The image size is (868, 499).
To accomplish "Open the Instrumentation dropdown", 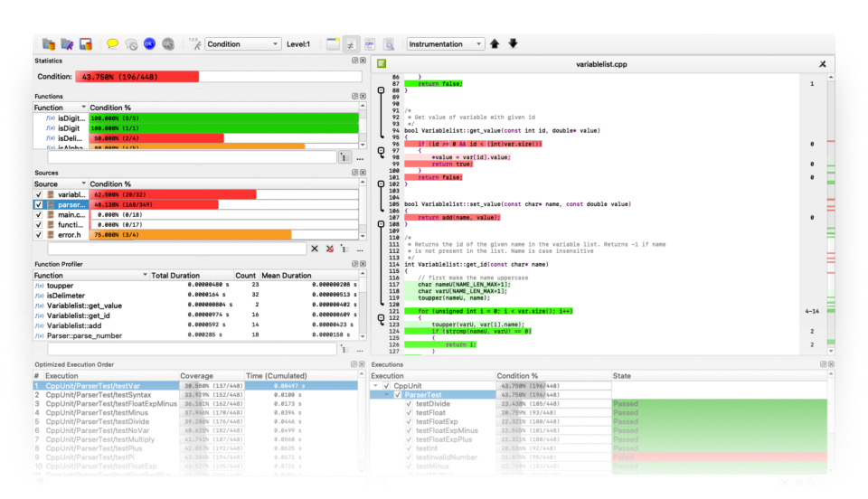I will tap(446, 43).
